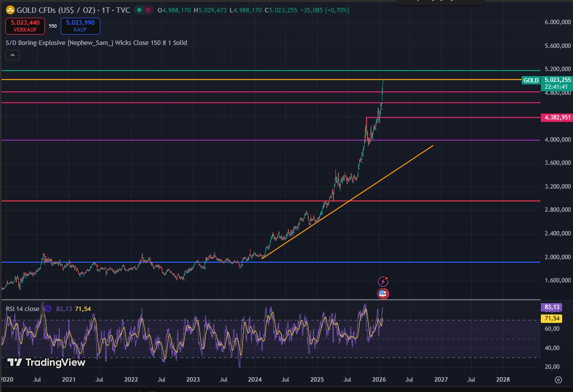Click the 4.382,951 pink price label
Screen dimensions: 573x392
click(557, 118)
